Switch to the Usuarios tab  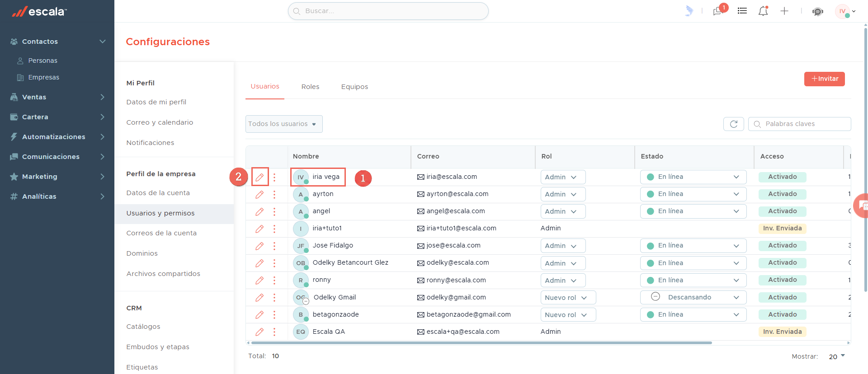265,86
